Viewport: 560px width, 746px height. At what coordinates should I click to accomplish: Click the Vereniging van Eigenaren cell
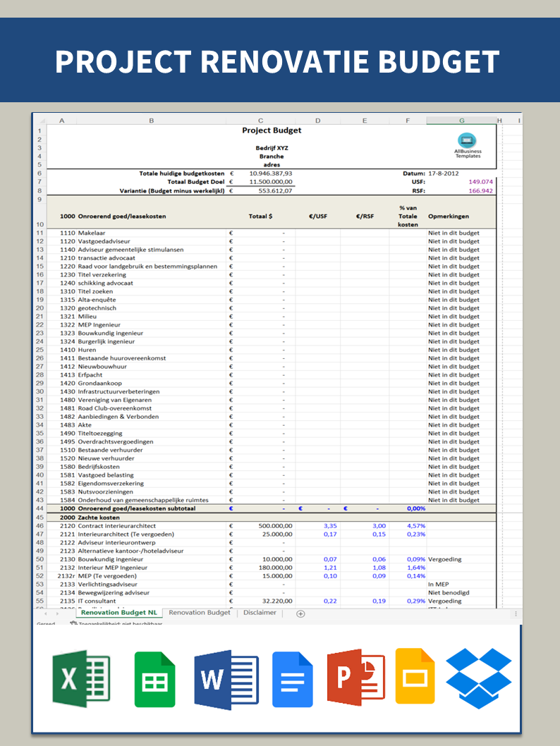(115, 400)
